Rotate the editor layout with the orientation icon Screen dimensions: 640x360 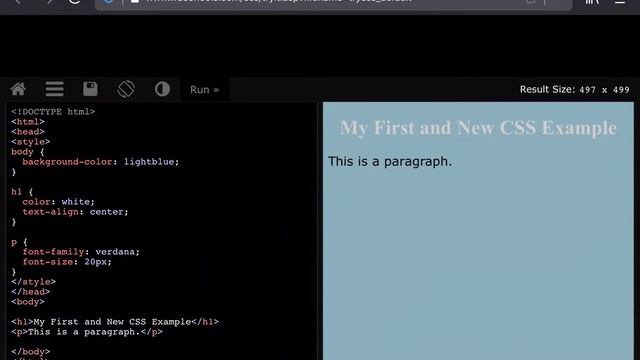(x=126, y=89)
